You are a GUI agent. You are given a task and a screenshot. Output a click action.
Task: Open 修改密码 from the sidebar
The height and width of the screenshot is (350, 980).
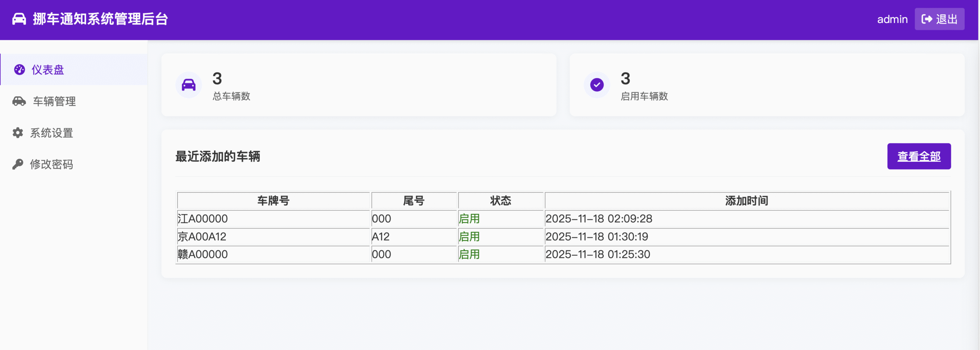pyautogui.click(x=52, y=164)
